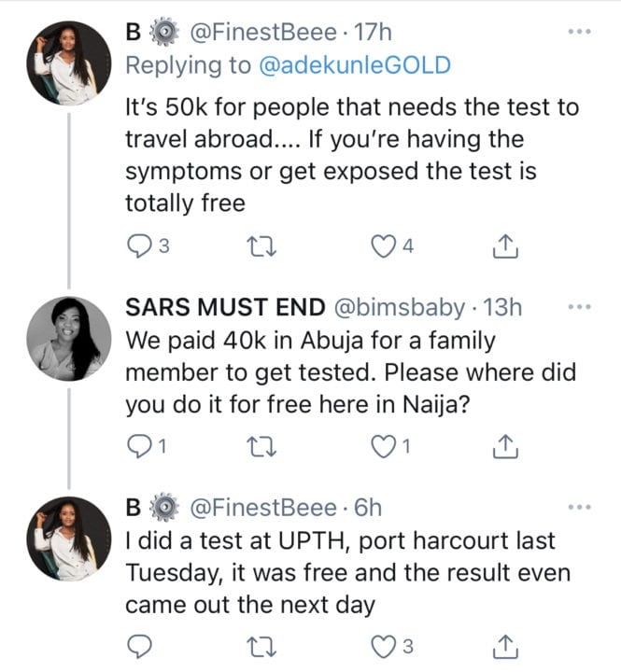Retweet the UPTH free test tweet
The width and height of the screenshot is (621, 672).
pos(253,645)
